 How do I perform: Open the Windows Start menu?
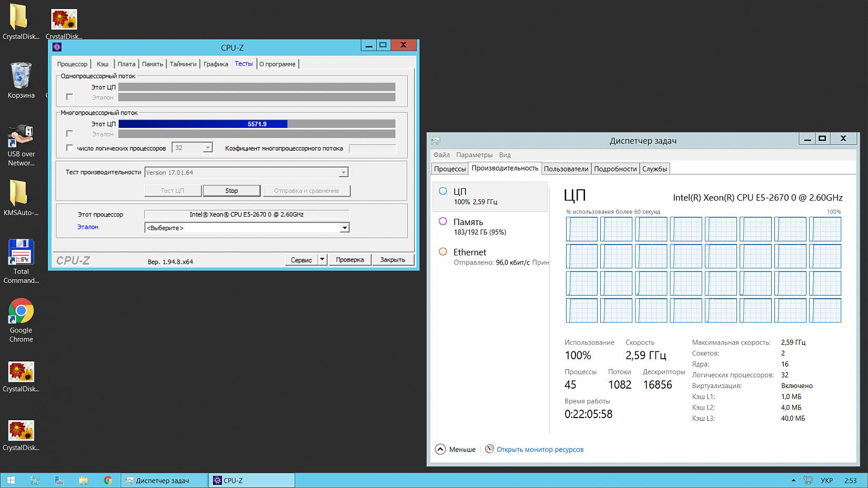[11, 480]
